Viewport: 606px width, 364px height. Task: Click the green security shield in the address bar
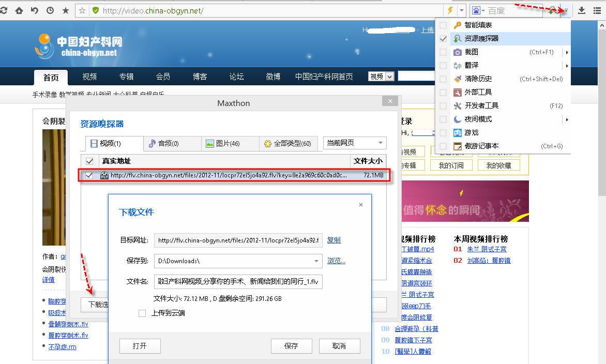point(96,10)
